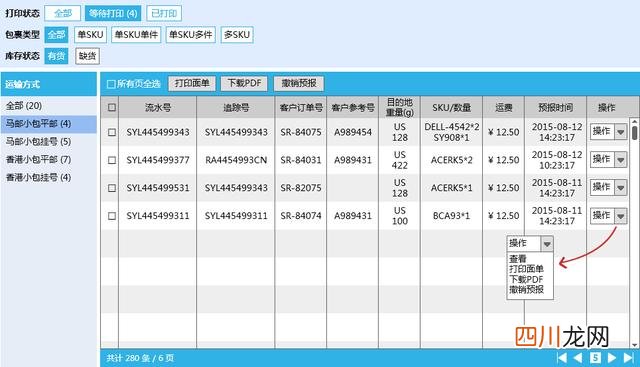Click the 预报时间 column header

(x=556, y=107)
